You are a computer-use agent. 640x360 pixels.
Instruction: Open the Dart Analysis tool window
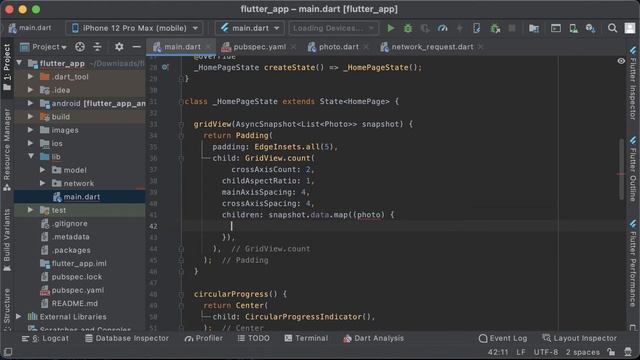(x=373, y=338)
